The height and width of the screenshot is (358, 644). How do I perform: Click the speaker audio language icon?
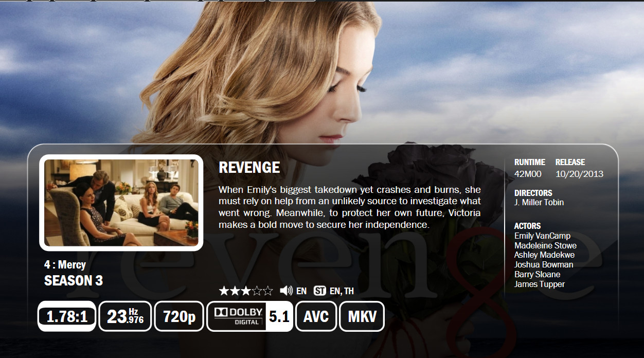coord(286,291)
